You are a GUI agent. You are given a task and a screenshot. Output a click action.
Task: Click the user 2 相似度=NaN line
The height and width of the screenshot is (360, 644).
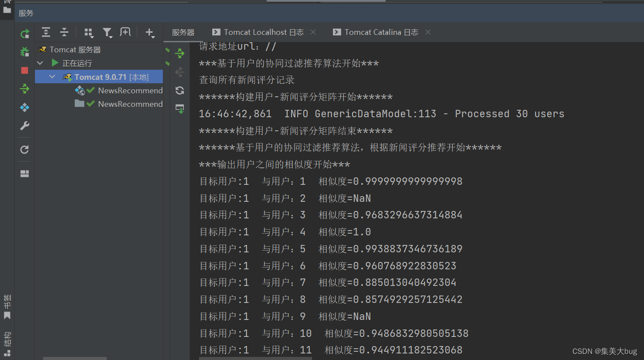click(285, 198)
